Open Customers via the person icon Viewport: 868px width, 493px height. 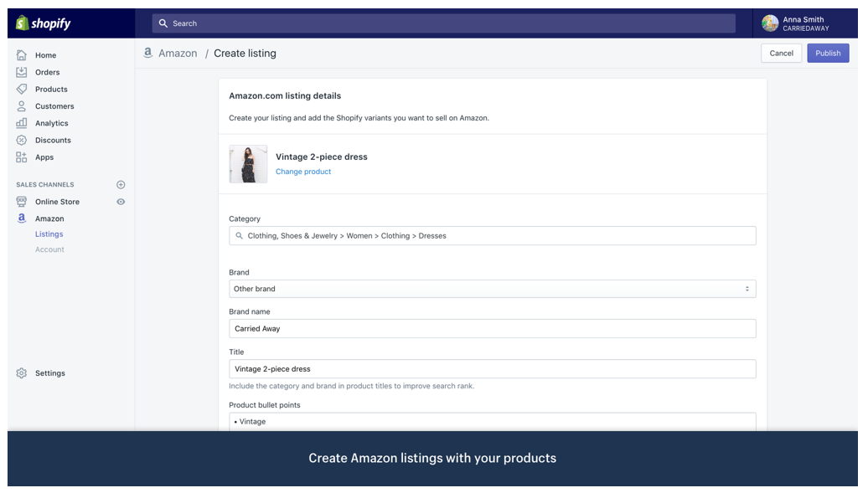click(22, 106)
